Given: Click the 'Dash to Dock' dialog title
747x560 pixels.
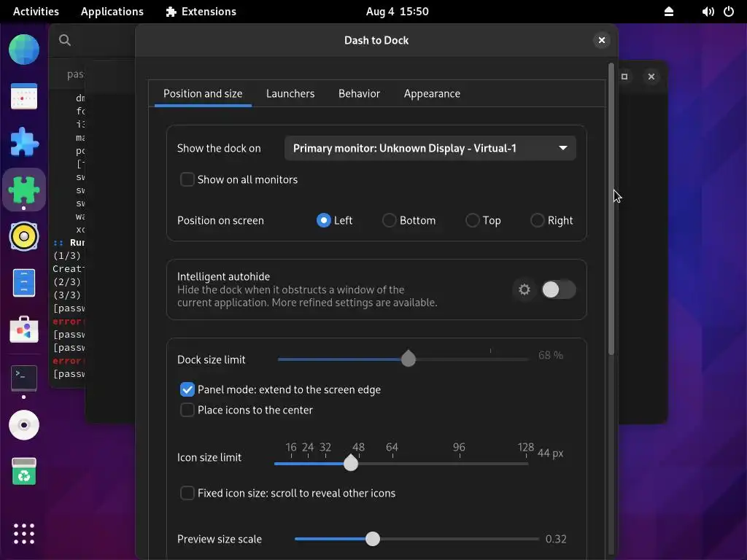Looking at the screenshot, I should point(376,41).
